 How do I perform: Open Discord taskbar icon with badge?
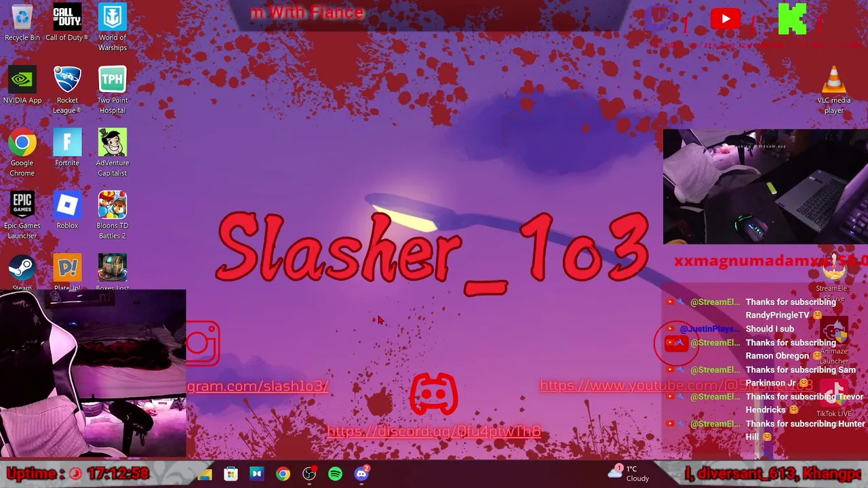pyautogui.click(x=361, y=474)
